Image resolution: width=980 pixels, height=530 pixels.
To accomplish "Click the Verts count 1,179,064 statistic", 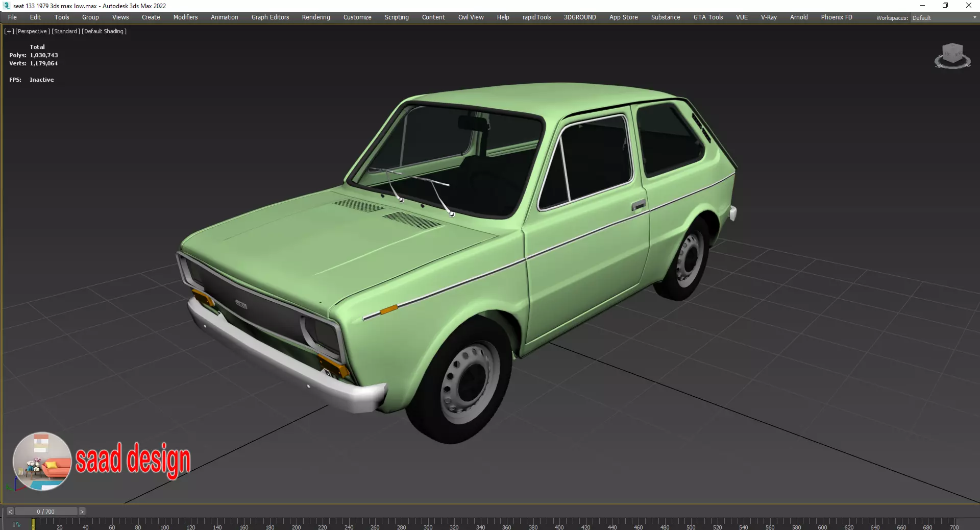I will pos(34,63).
